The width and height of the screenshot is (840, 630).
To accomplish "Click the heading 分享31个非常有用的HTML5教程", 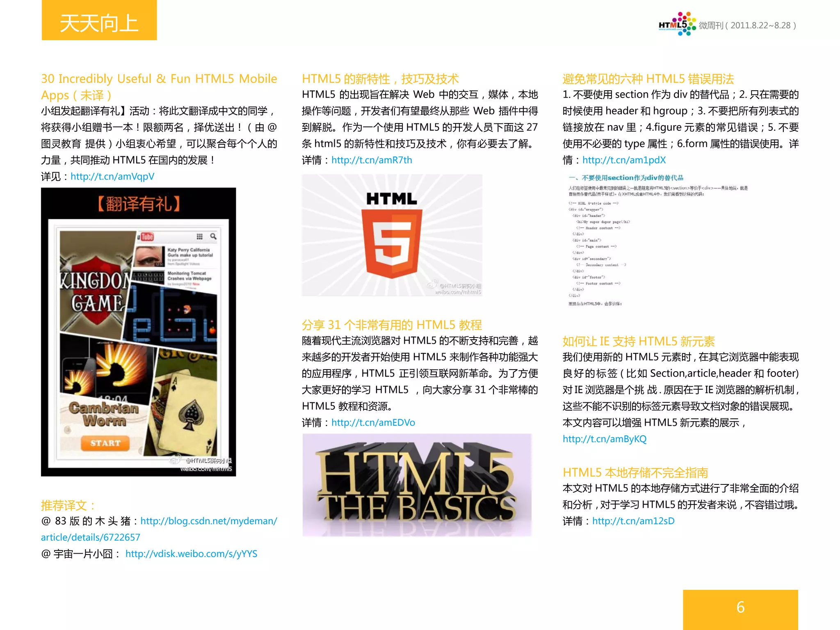I will [392, 325].
